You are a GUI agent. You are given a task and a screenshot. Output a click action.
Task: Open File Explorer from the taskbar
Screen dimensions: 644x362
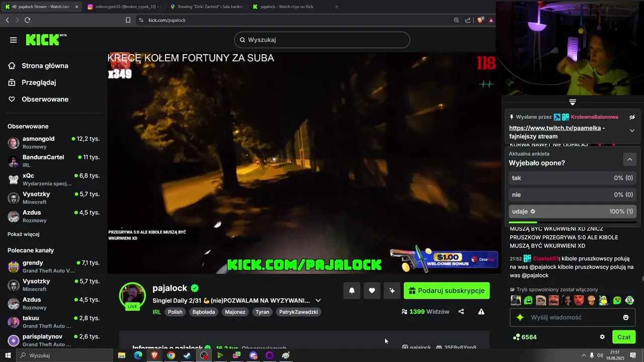(122, 355)
